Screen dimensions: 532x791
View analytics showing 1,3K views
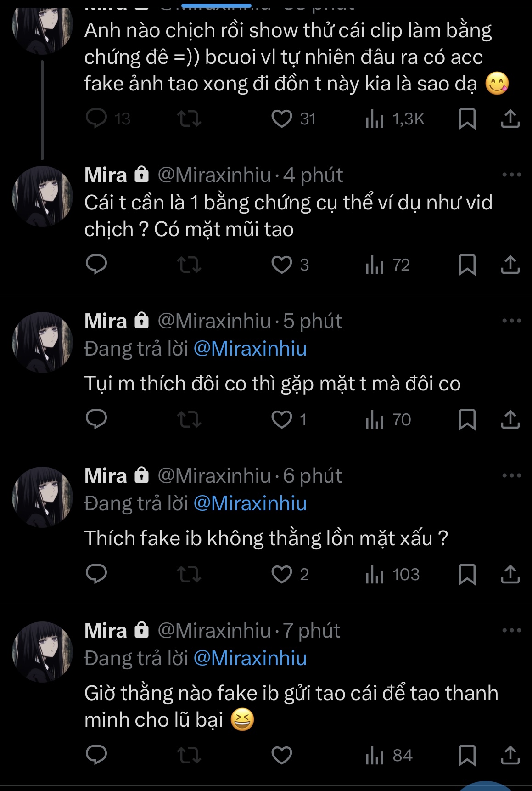point(395,119)
